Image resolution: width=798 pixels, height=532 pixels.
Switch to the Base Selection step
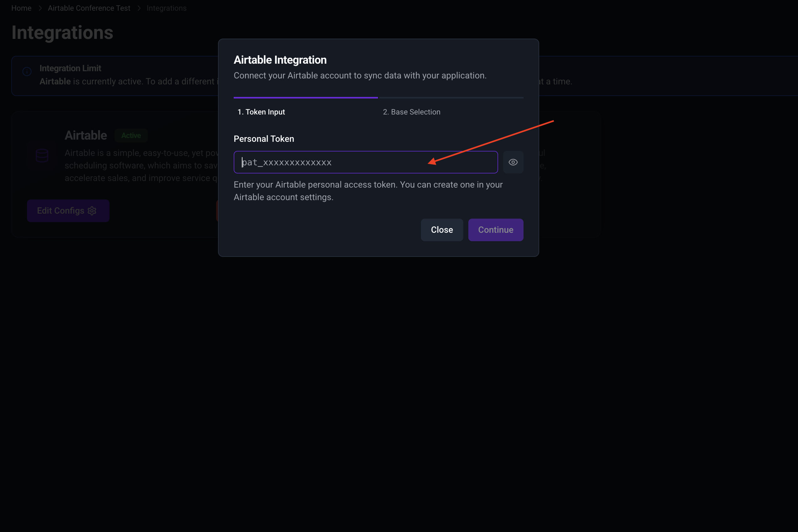[411, 112]
